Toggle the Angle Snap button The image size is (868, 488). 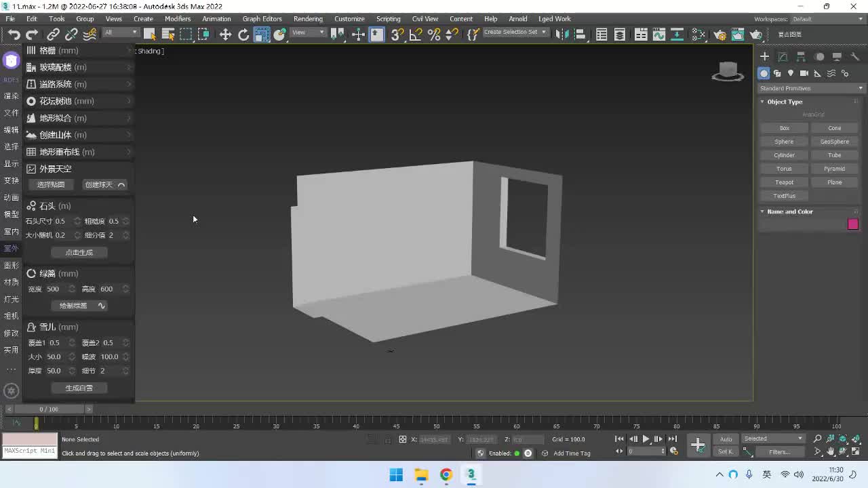(416, 35)
